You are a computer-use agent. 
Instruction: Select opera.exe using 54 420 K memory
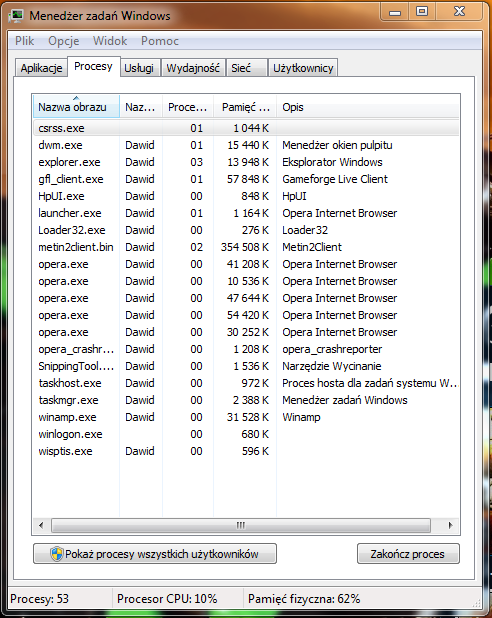point(246,315)
